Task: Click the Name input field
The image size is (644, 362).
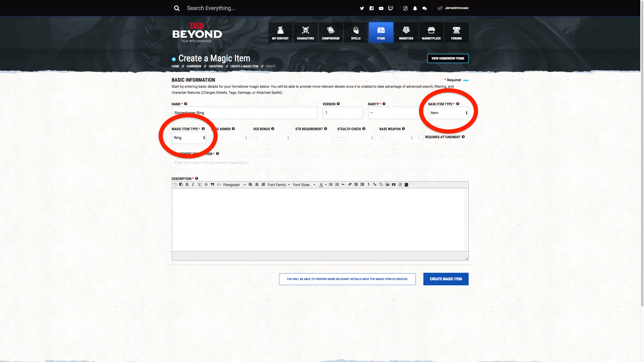Action: [245, 113]
